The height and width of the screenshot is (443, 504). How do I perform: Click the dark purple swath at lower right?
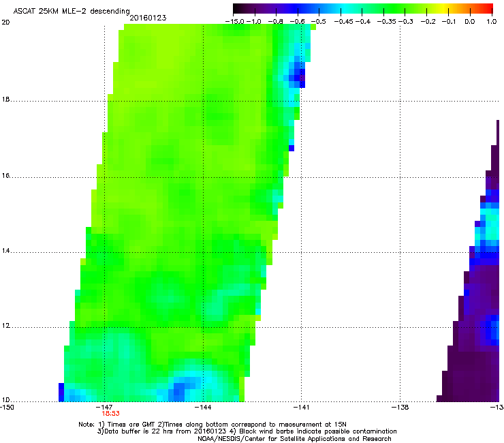[469, 376]
